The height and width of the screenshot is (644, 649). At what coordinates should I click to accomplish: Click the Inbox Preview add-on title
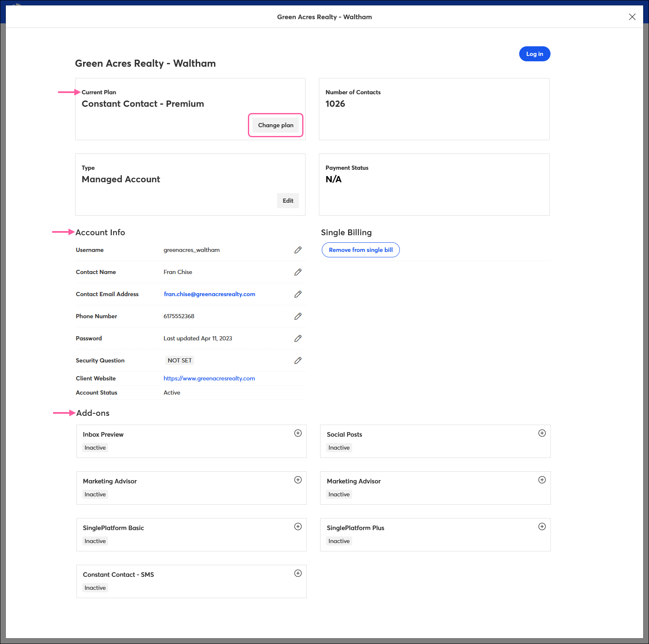(x=103, y=435)
